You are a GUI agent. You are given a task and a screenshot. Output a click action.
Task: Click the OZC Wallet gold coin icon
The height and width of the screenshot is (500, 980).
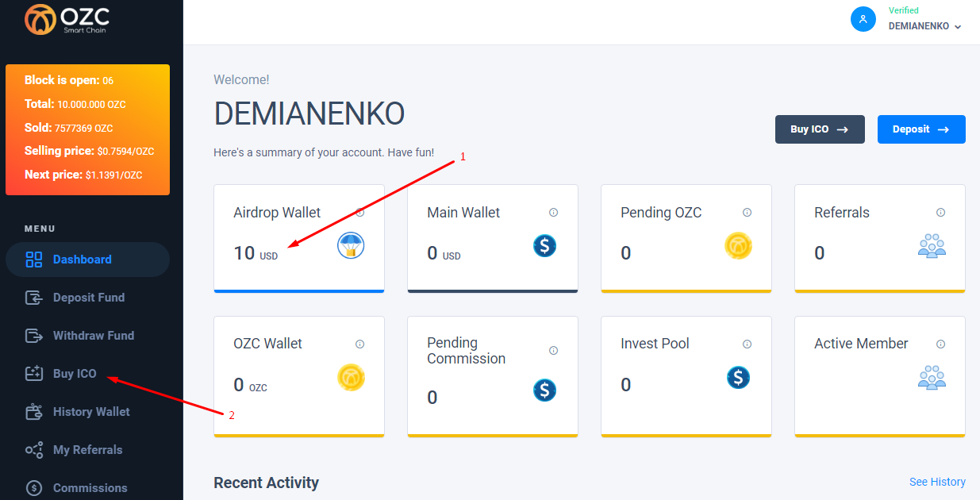[x=351, y=377]
